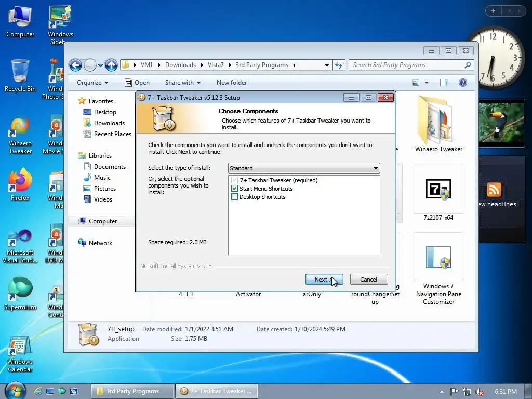Viewport: 532px width, 399px height.
Task: Click the 3rd Party Programs taskbar button
Action: (132, 391)
